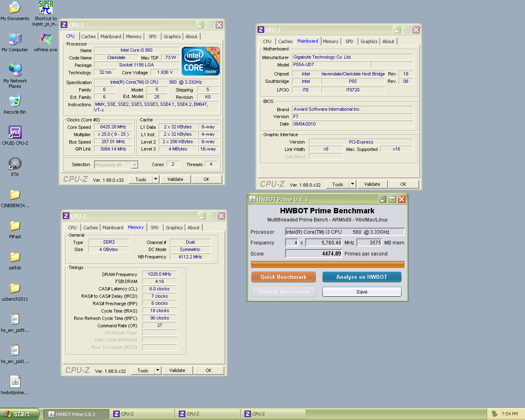Screen dimensions: 525x420
Task: Click motherboard model P55A-UD7
Action: tap(330, 64)
